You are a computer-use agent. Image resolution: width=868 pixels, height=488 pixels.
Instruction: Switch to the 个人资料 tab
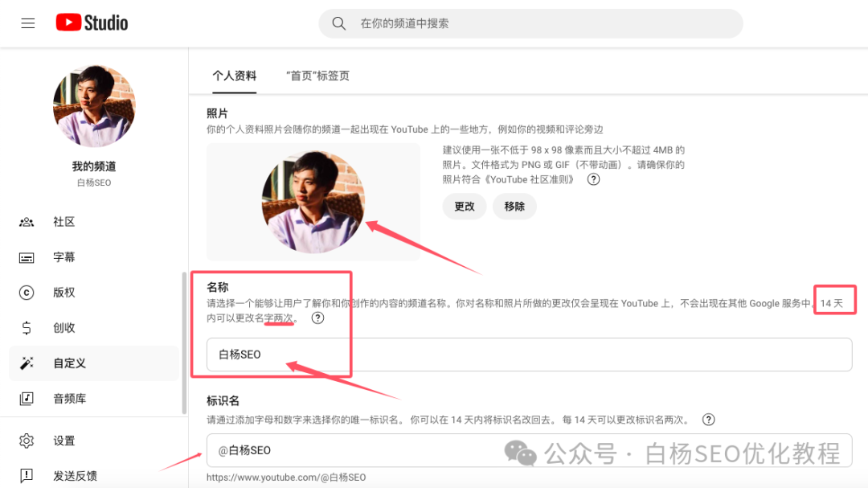(x=235, y=76)
